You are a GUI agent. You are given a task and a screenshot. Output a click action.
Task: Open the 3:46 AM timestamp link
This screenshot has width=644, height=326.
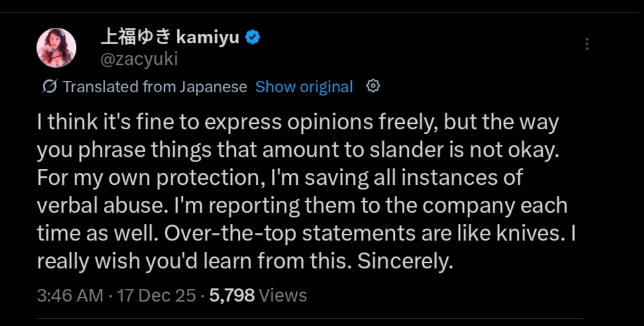coord(70,296)
